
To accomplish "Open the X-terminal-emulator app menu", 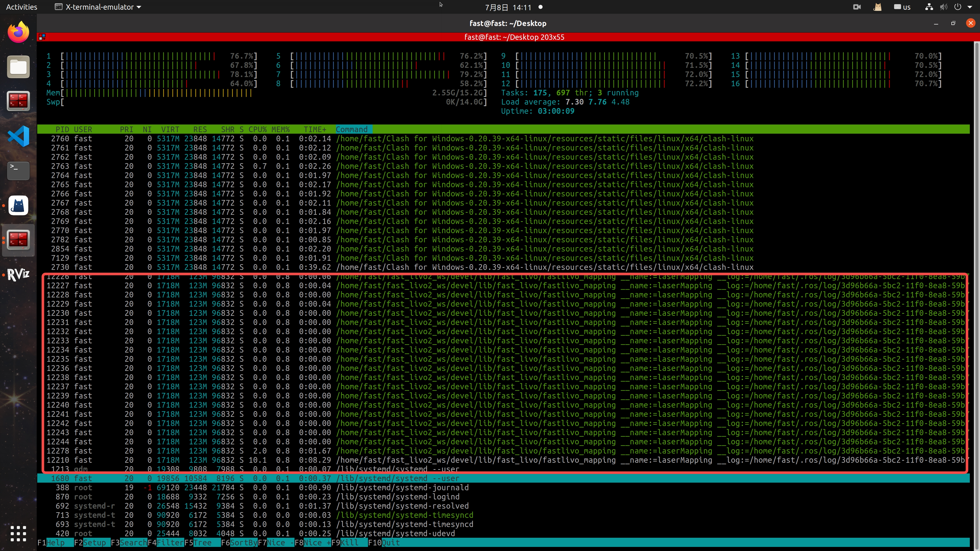I will pyautogui.click(x=98, y=7).
